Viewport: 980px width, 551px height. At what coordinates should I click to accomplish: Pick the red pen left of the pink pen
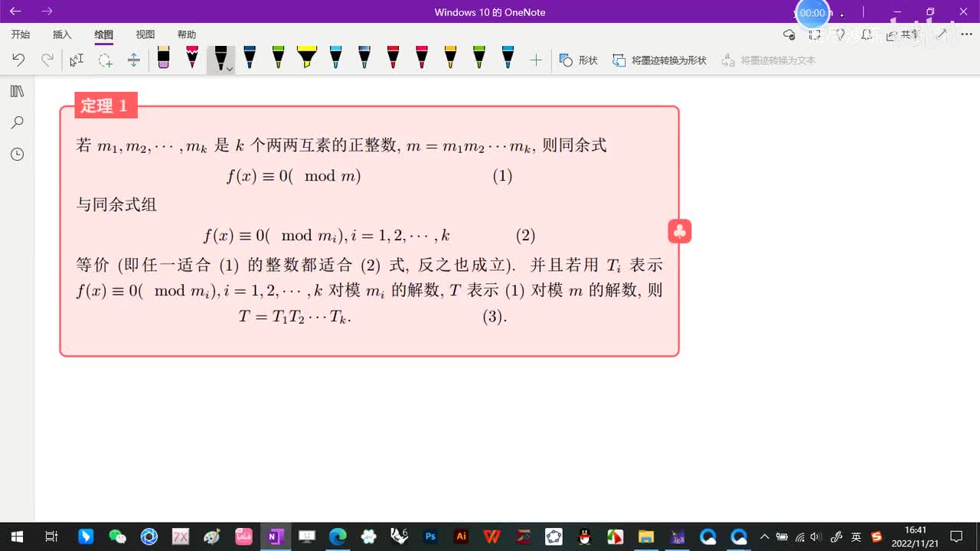[393, 57]
